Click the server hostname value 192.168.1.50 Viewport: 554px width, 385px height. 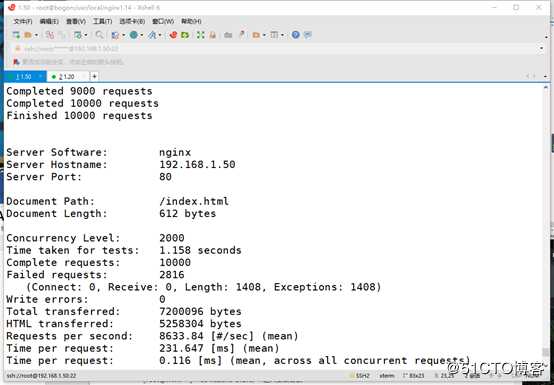[x=197, y=165]
